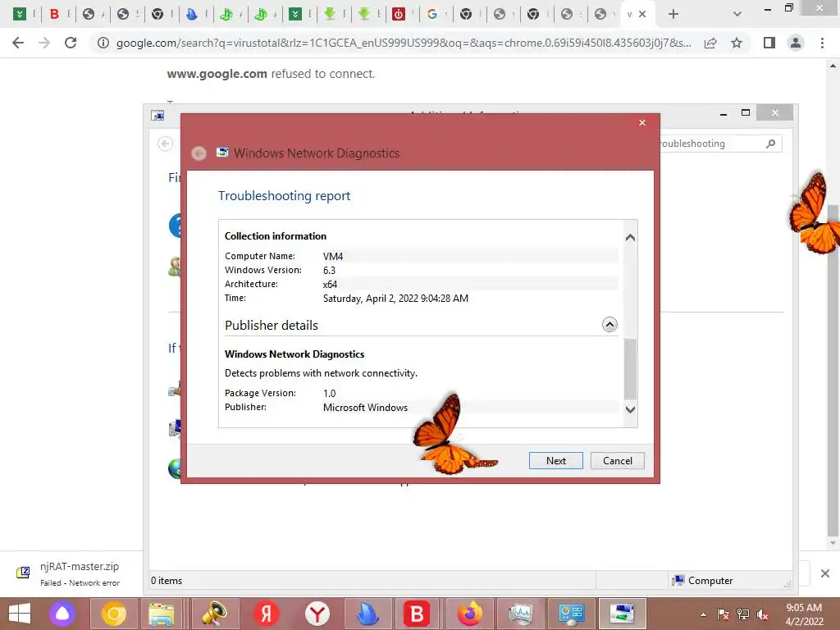The width and height of the screenshot is (840, 630).
Task: Open Yandex Browser Y taskbar icon
Action: [x=317, y=614]
